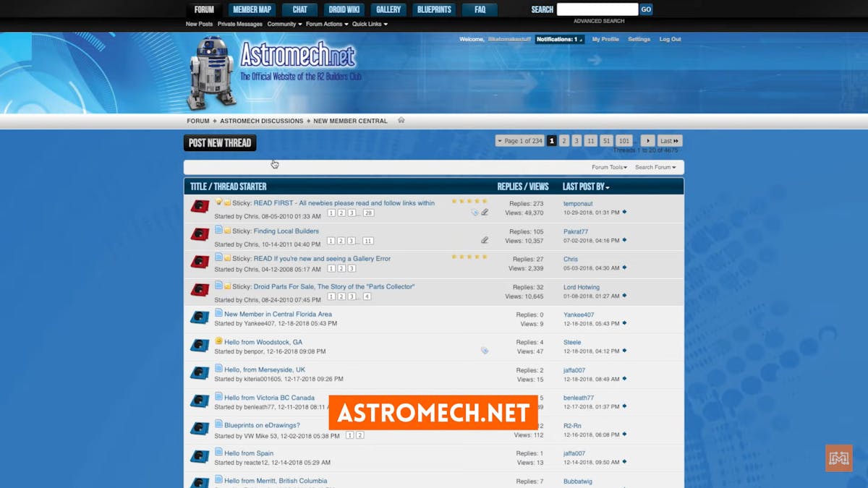The image size is (868, 488).
Task: Open thread "Hello from Woodstock, GA"
Action: point(263,342)
